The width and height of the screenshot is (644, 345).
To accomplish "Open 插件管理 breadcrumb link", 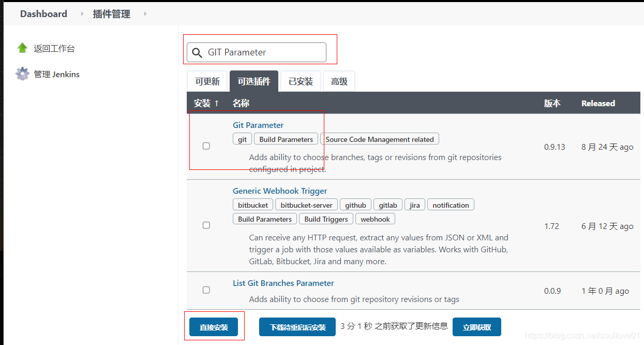I will 111,14.
